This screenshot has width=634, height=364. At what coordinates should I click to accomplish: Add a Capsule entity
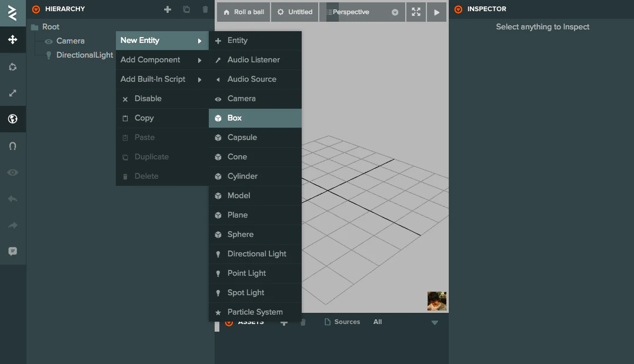coord(255,138)
